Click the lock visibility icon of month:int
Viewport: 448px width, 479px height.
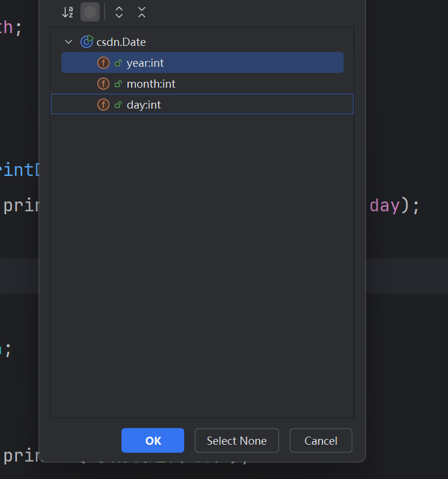[118, 84]
